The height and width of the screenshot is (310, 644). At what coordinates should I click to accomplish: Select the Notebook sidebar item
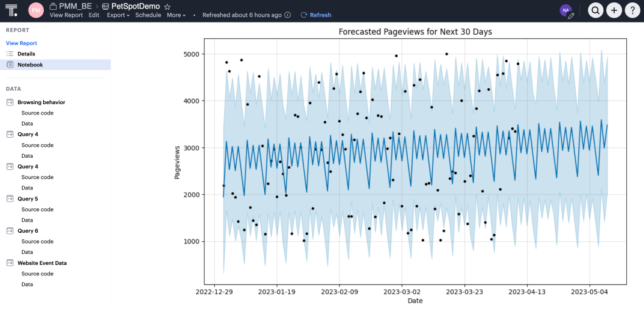click(x=30, y=65)
